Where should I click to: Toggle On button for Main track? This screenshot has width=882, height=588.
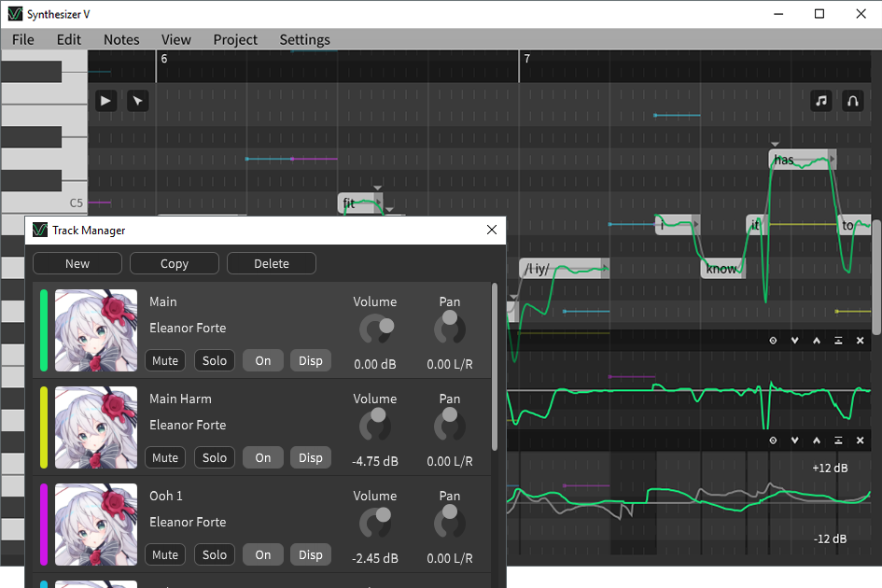(x=262, y=360)
